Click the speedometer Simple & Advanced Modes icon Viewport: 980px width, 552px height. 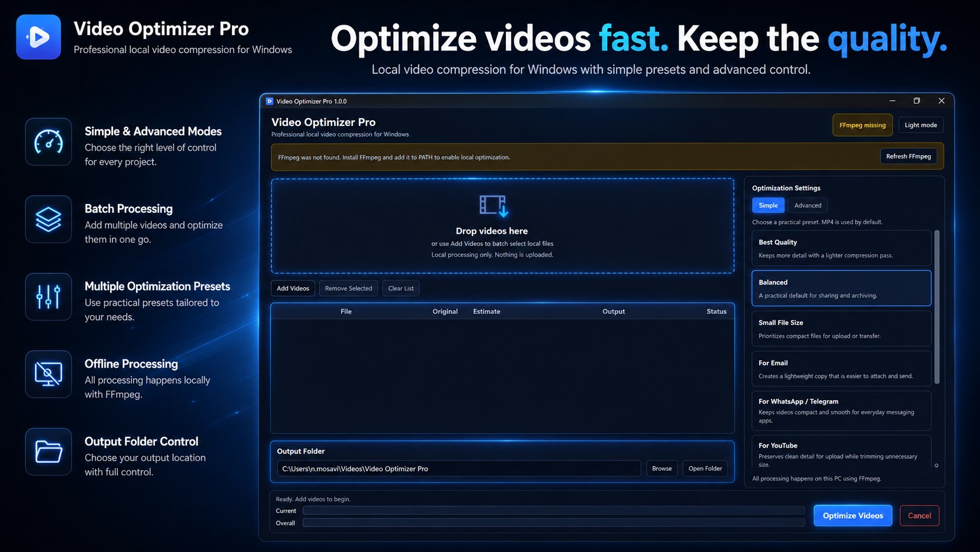click(49, 142)
